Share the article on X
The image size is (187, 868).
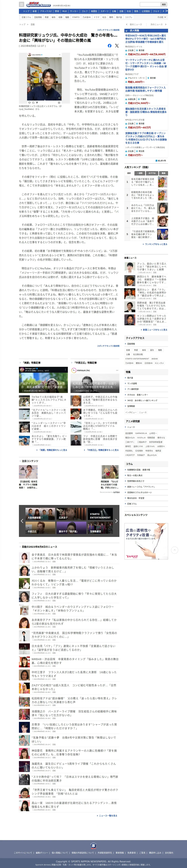117,45
